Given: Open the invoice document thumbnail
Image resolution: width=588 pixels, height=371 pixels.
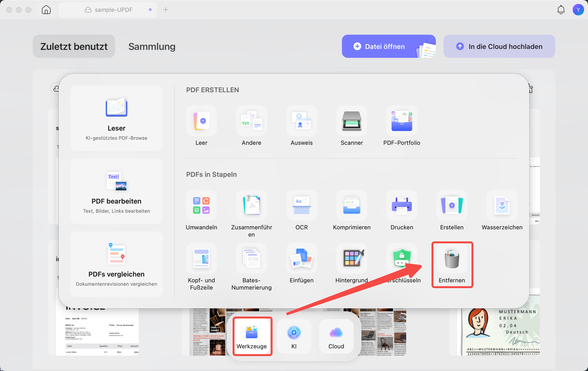Looking at the screenshot, I should pos(97,332).
